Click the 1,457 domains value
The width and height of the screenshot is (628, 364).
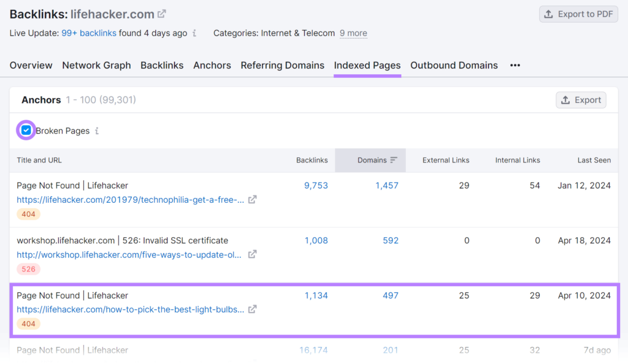tap(387, 186)
